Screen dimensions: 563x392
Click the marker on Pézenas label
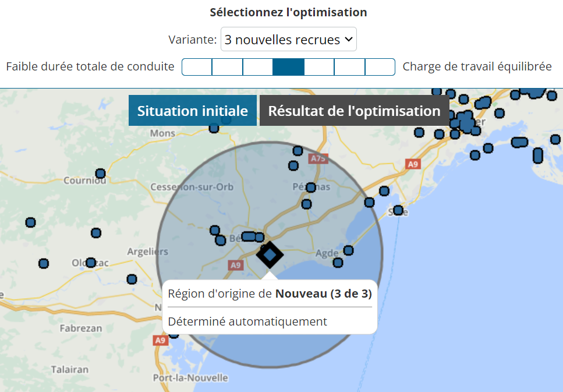(311, 188)
